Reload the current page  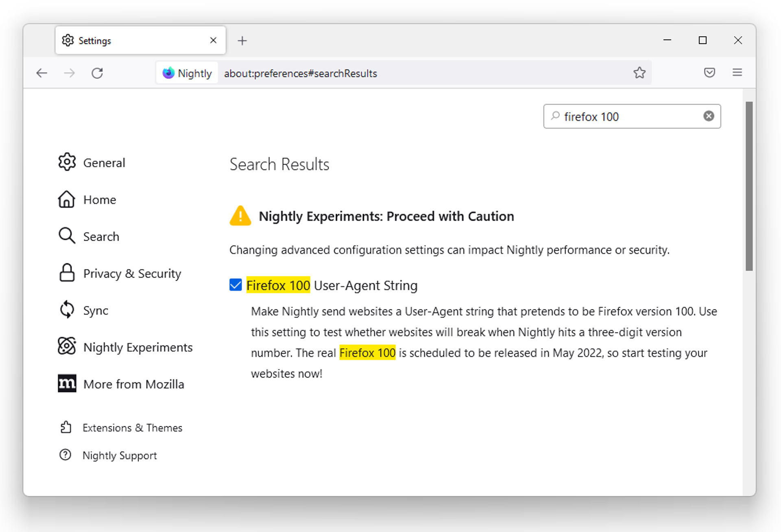(97, 73)
